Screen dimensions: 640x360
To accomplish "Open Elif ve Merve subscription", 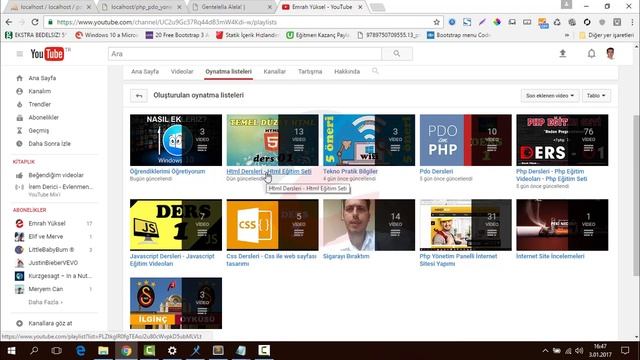I will click(x=46, y=237).
